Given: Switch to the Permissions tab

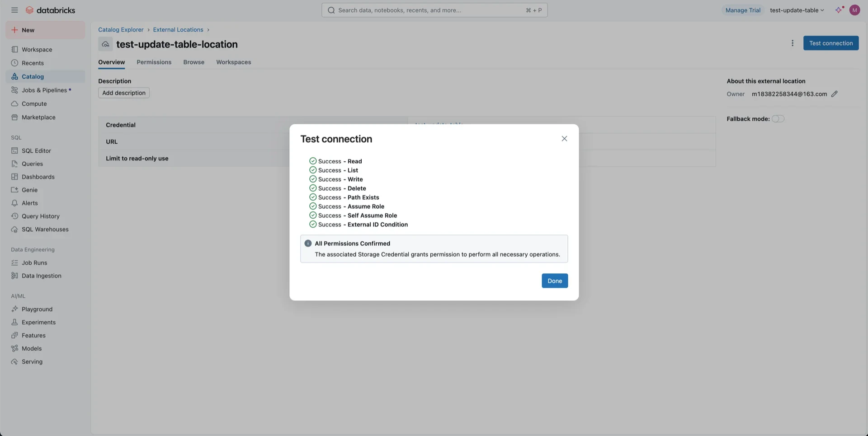Looking at the screenshot, I should pos(154,62).
